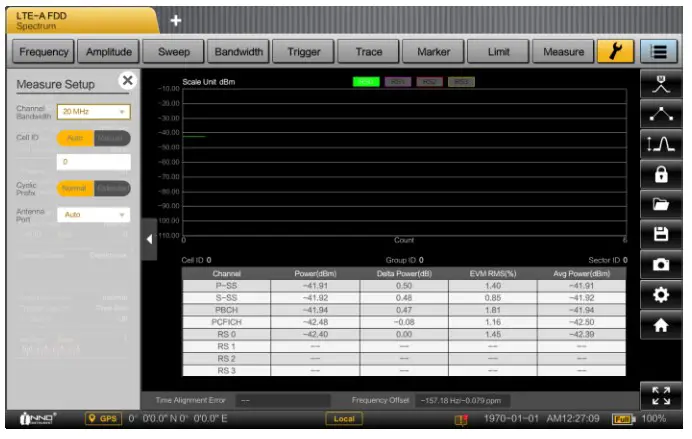Tap the marker peak search icon
Viewport: 692px width, 439px height.
pyautogui.click(x=661, y=84)
